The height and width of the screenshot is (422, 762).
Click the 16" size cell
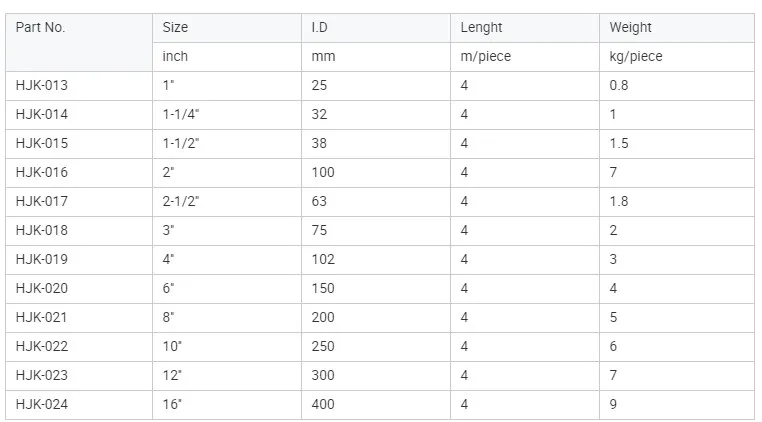[x=173, y=405]
